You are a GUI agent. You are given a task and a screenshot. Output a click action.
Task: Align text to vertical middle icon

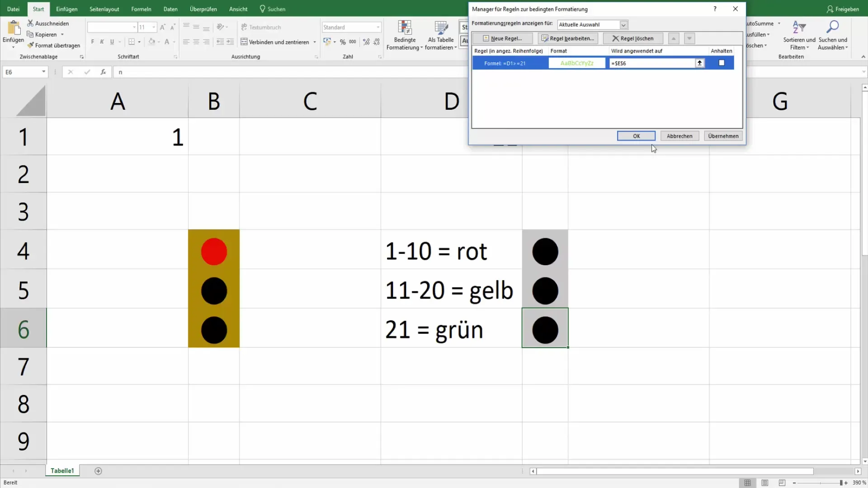pos(196,27)
